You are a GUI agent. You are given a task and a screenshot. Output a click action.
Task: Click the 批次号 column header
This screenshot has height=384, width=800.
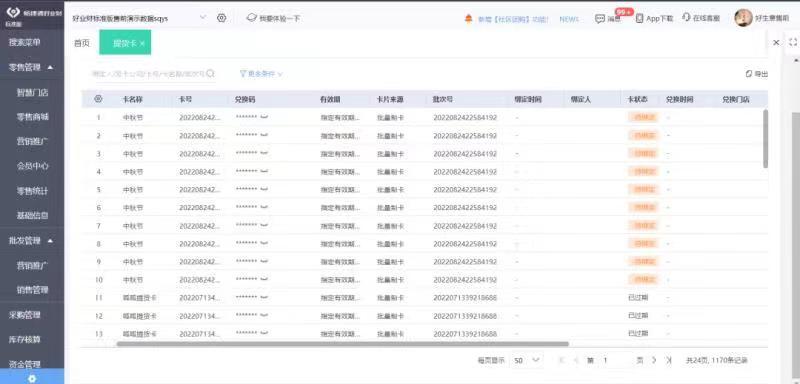(443, 99)
